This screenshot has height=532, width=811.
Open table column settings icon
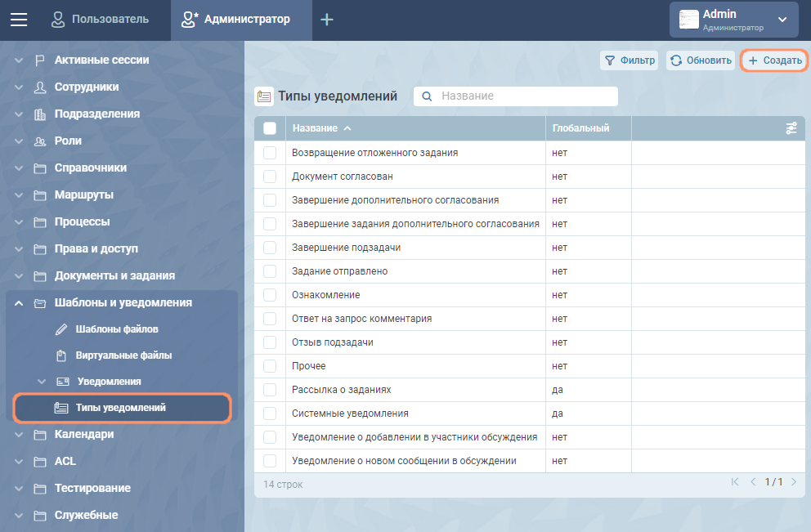(791, 128)
